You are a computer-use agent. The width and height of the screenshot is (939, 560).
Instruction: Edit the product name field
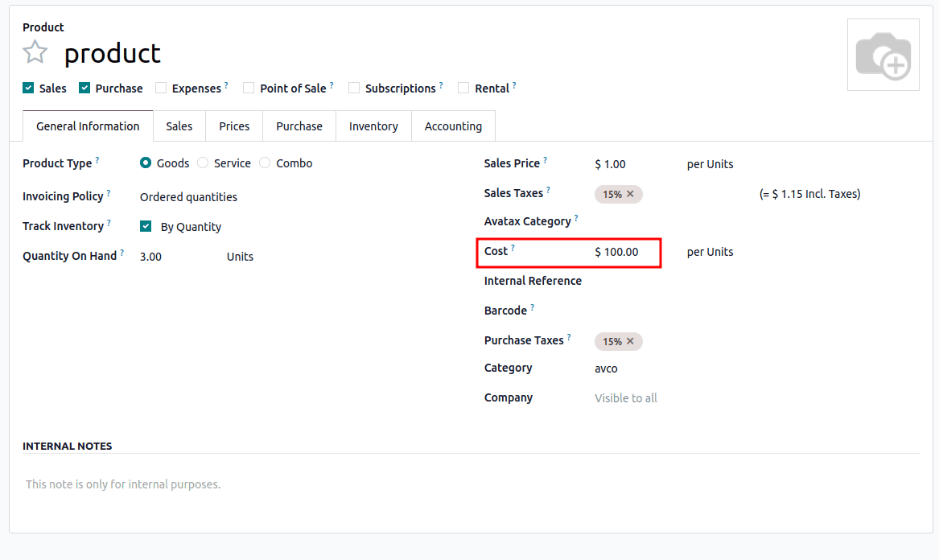pyautogui.click(x=113, y=53)
